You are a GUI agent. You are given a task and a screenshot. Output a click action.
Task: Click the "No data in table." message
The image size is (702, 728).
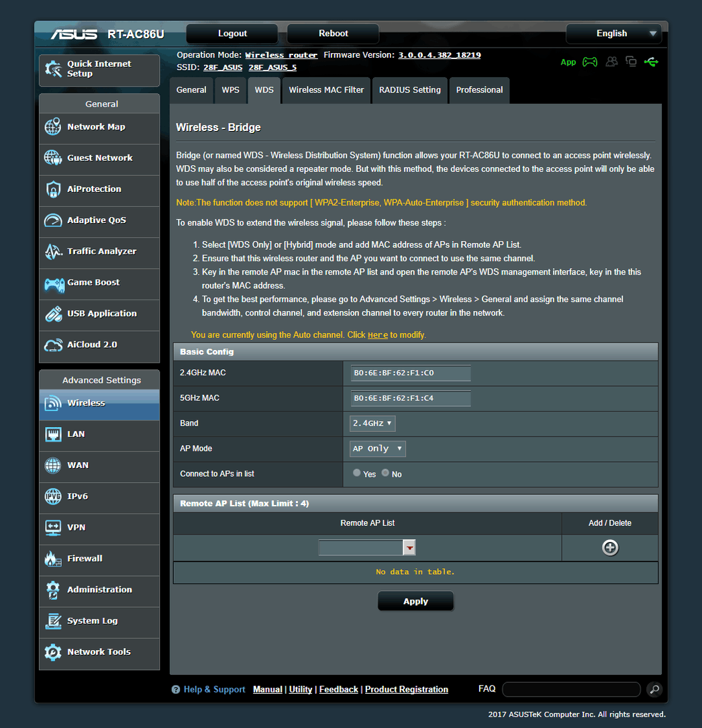(x=415, y=572)
